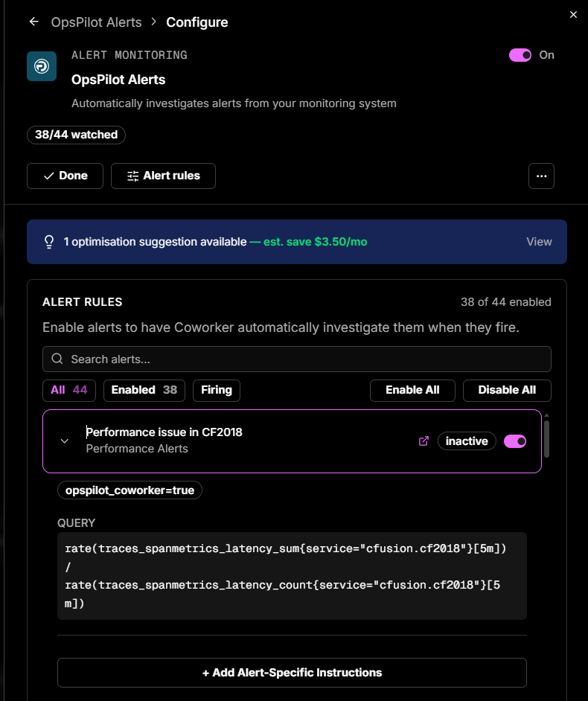Focus the Search alerts field
This screenshot has width=588, height=701.
tap(297, 359)
